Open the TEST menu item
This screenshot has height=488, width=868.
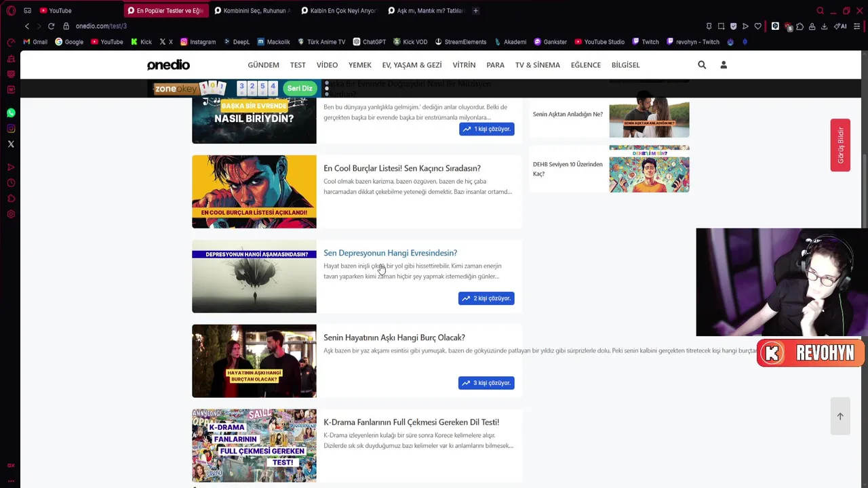click(298, 65)
